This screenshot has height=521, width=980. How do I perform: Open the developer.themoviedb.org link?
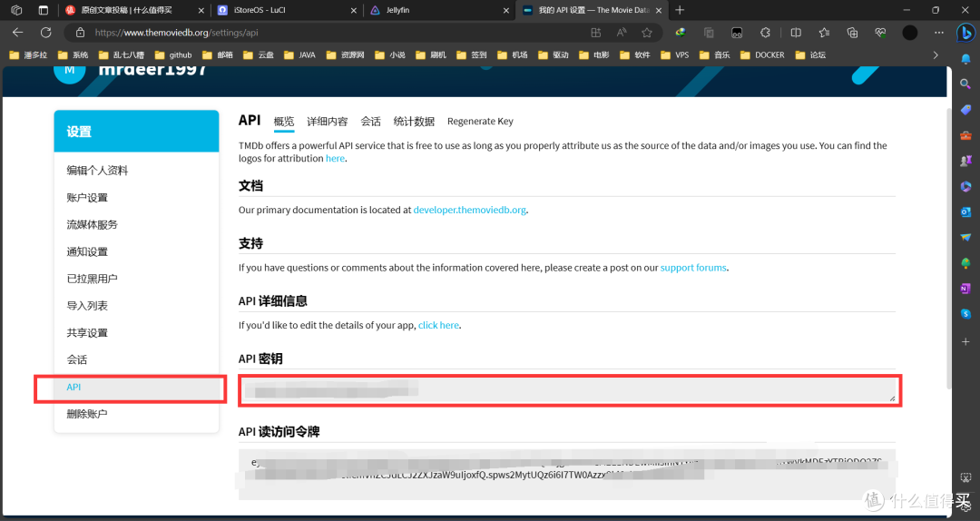pos(469,211)
